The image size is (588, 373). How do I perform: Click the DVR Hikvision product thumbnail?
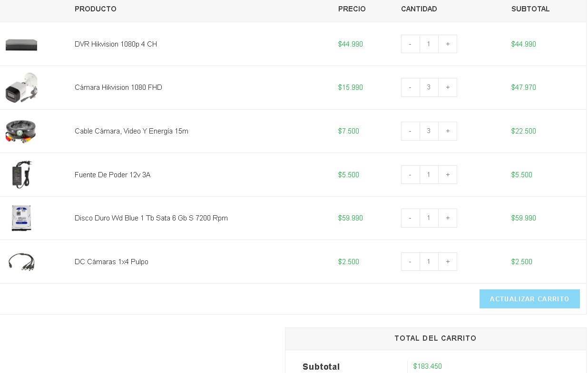(x=21, y=45)
